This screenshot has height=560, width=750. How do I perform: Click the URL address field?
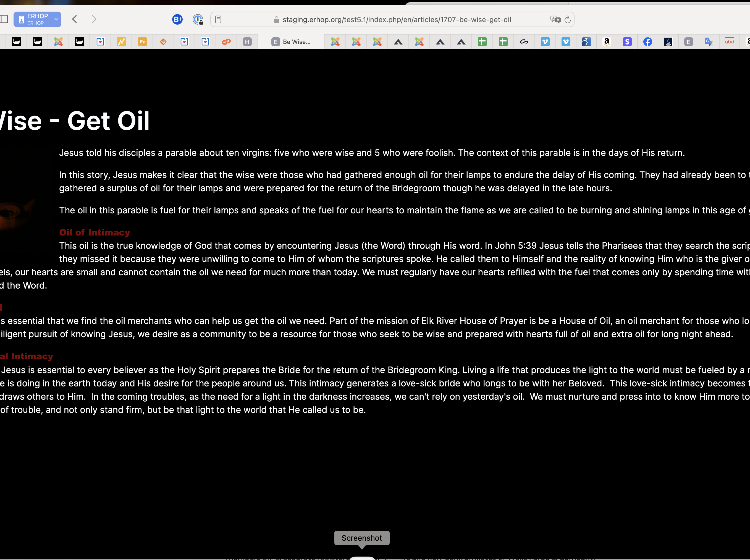(397, 20)
